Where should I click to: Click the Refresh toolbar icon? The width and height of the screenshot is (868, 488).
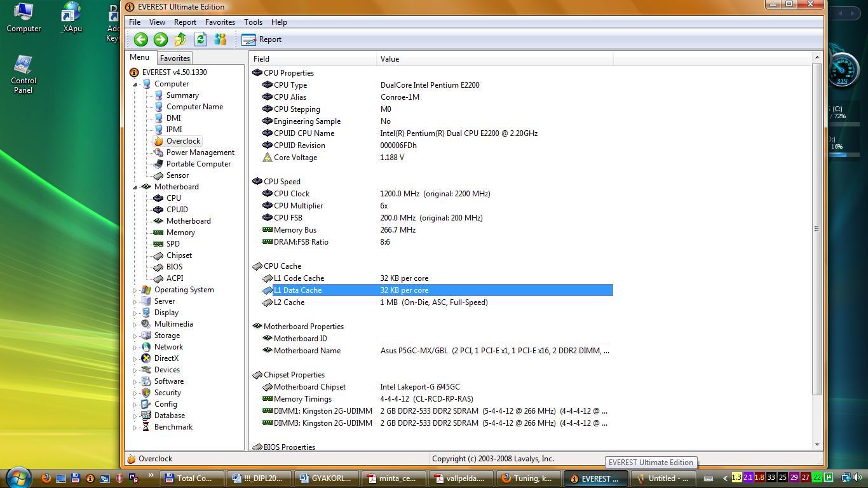click(200, 39)
